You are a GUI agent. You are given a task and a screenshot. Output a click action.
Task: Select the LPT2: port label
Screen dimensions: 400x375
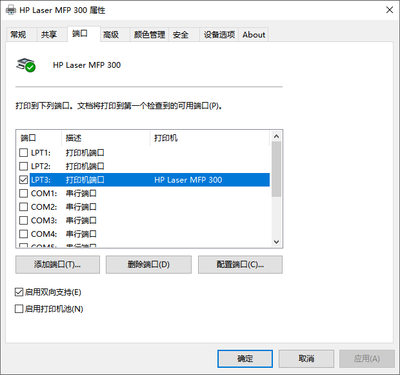pyautogui.click(x=41, y=166)
